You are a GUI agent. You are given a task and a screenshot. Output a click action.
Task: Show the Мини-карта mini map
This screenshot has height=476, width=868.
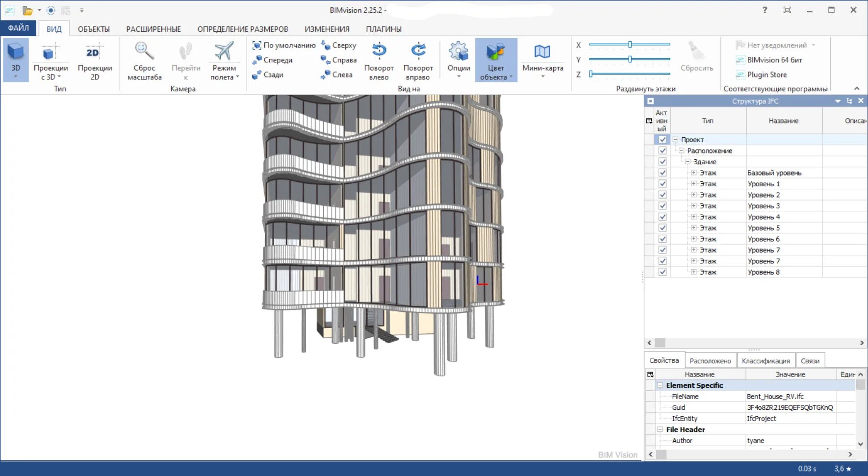coord(542,60)
